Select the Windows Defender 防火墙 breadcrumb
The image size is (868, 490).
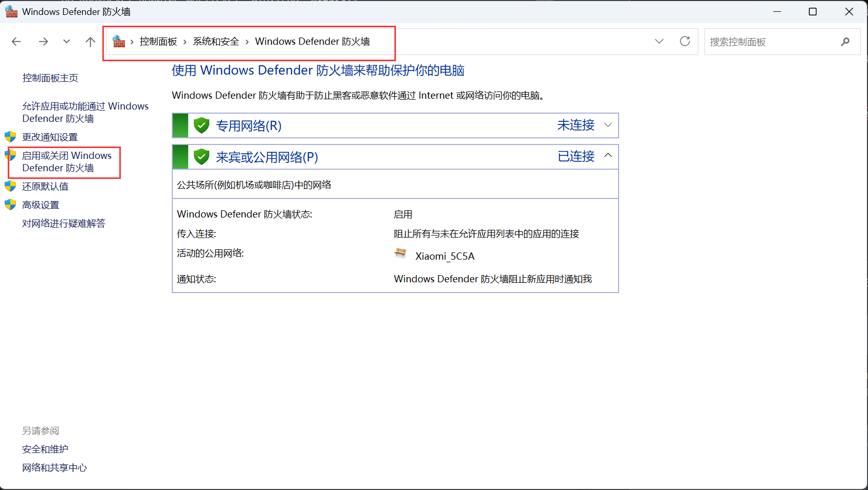(313, 42)
